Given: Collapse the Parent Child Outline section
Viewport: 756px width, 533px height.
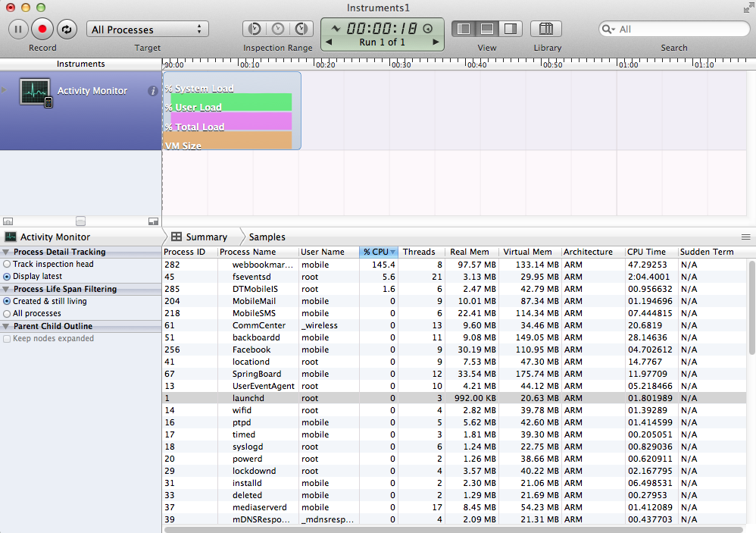Looking at the screenshot, I should coord(6,326).
